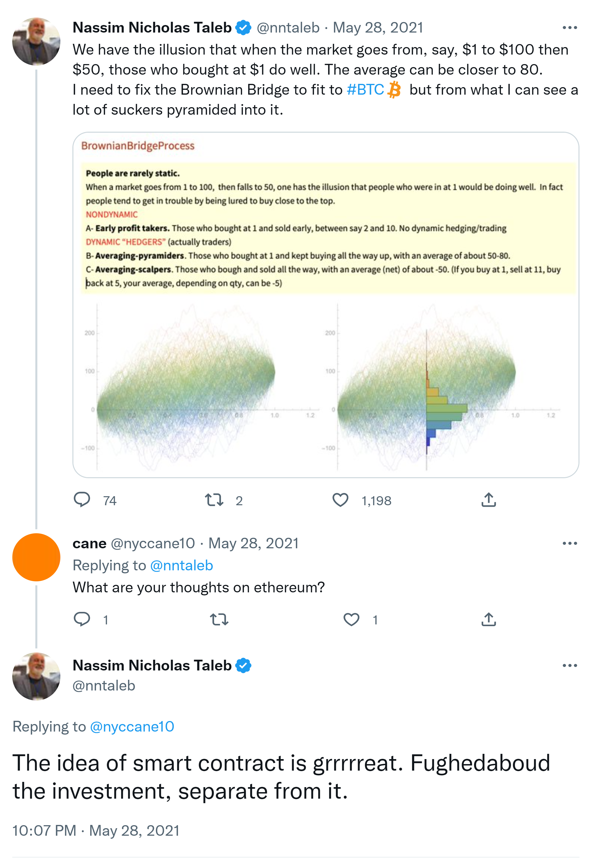Share the Brownian Bridge tweet
The width and height of the screenshot is (592, 868).
pos(489,500)
